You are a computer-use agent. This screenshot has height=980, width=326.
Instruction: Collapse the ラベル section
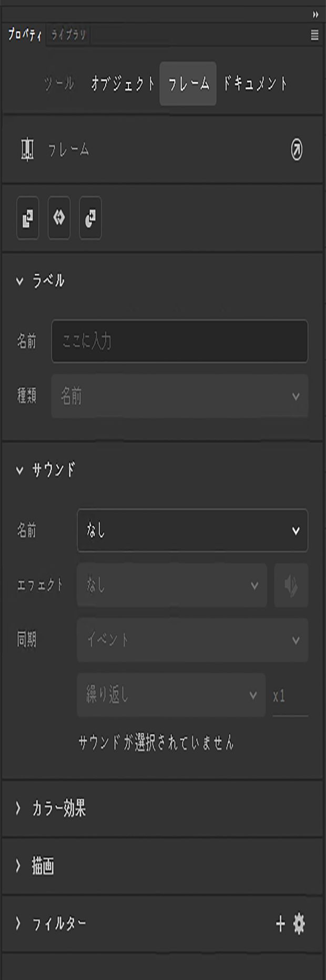[19, 281]
